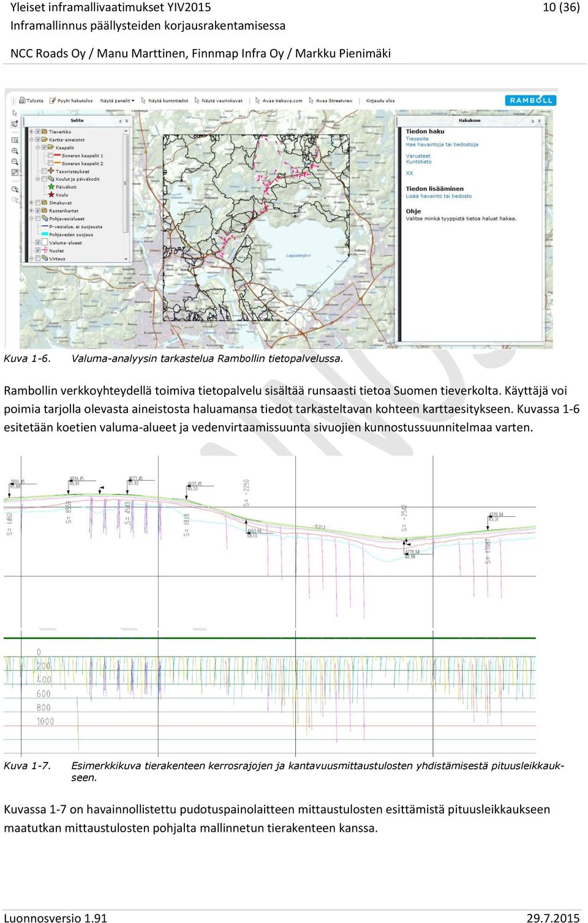Toggle the Kartta-aineistot layer checkbox
Image resolution: width=588 pixels, height=923 pixels.
(38, 140)
